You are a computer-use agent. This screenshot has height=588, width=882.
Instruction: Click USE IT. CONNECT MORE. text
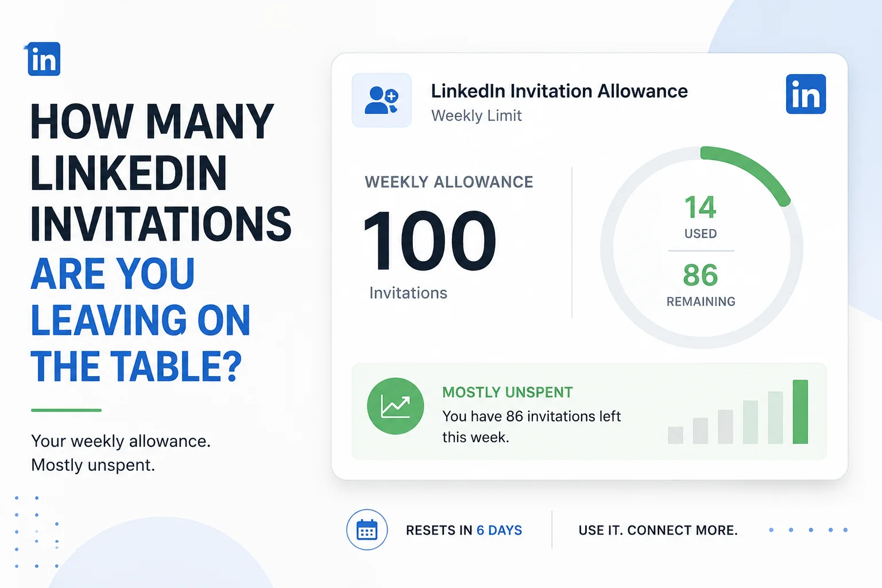tap(658, 530)
